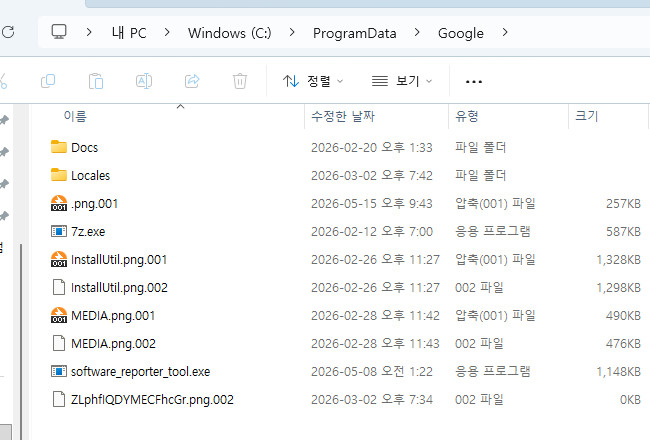Click the 587KB size cell
650x440 pixels.
click(623, 232)
